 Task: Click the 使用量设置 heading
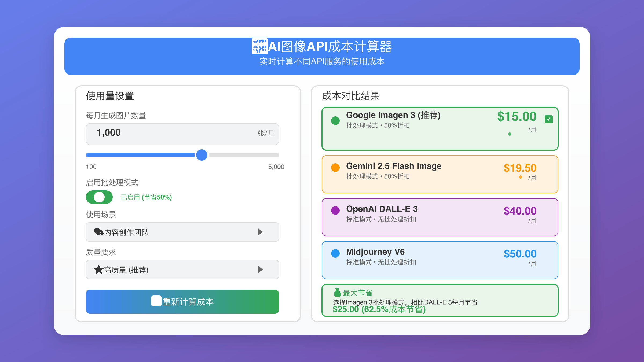click(110, 96)
